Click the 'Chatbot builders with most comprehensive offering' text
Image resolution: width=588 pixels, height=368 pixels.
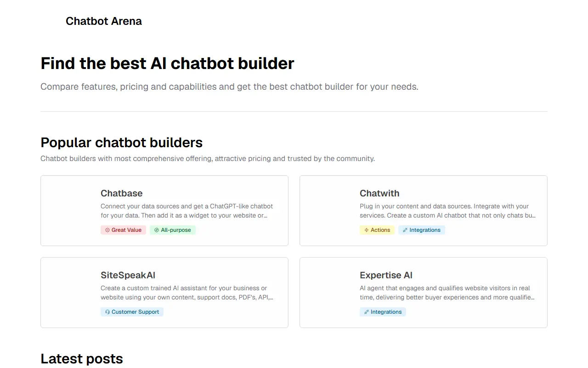pyautogui.click(x=208, y=159)
